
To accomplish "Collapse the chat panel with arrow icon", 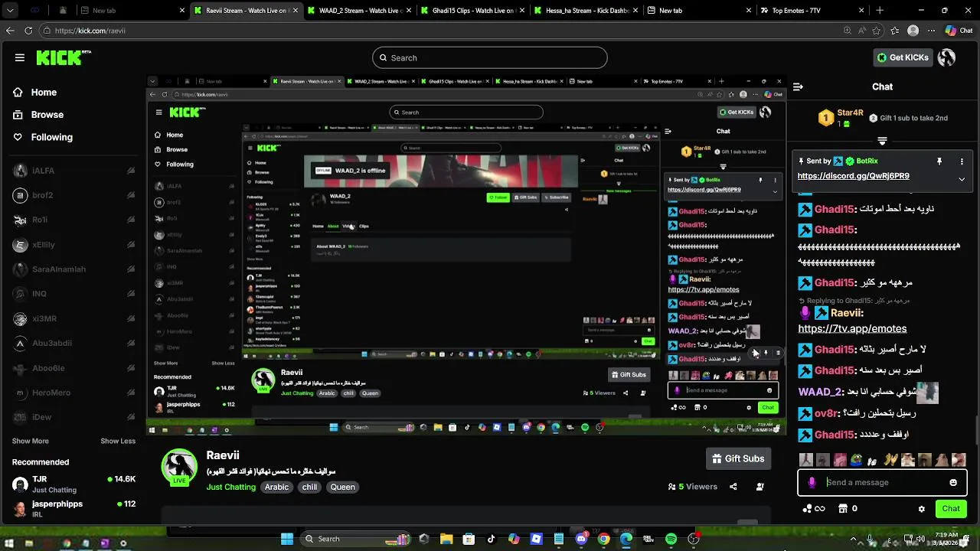I will pyautogui.click(x=798, y=86).
